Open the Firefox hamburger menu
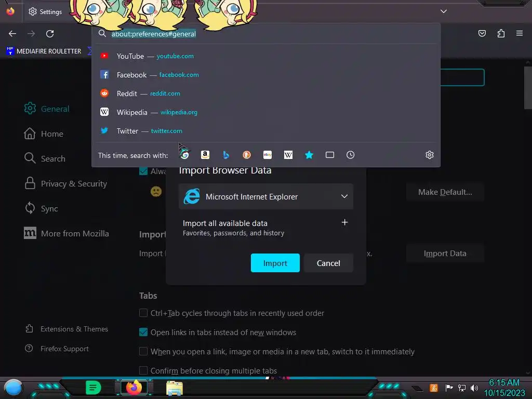 coord(520,33)
